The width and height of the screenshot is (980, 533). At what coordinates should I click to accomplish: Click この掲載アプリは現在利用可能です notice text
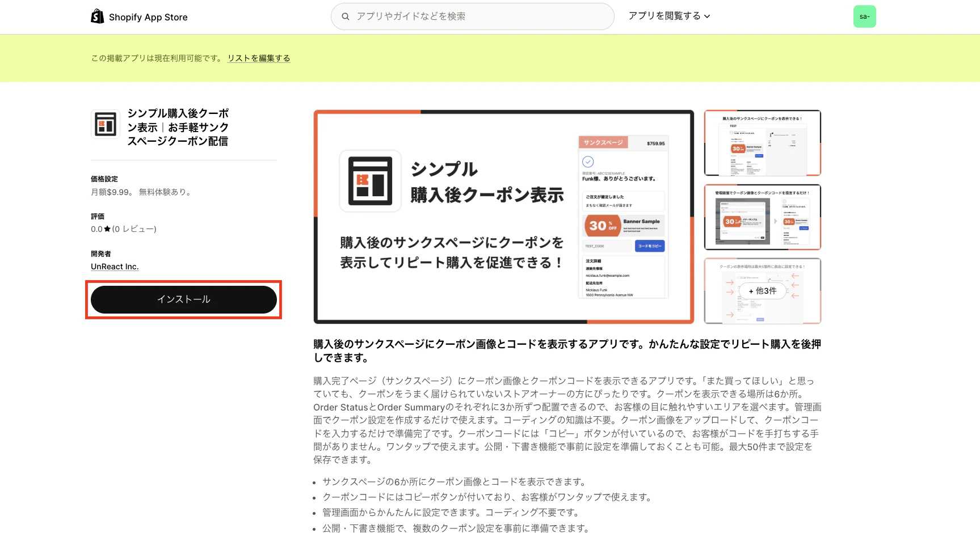[x=157, y=58]
